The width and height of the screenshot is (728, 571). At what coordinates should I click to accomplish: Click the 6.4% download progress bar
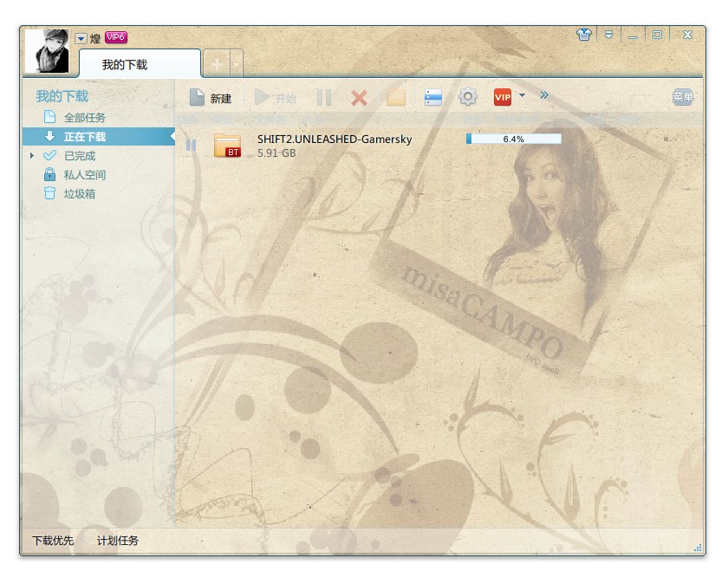pyautogui.click(x=513, y=139)
